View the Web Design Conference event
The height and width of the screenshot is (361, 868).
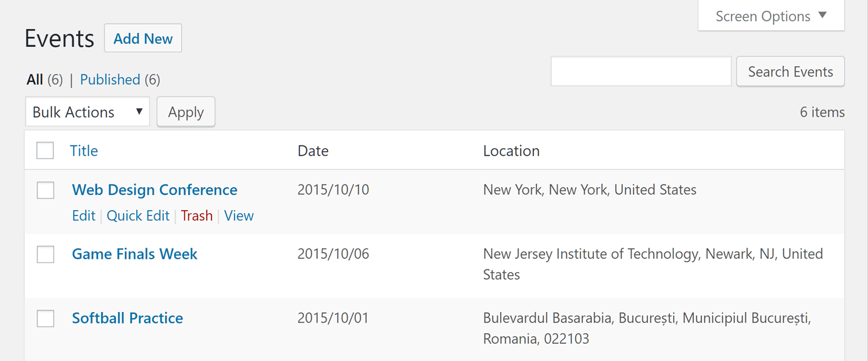click(239, 216)
